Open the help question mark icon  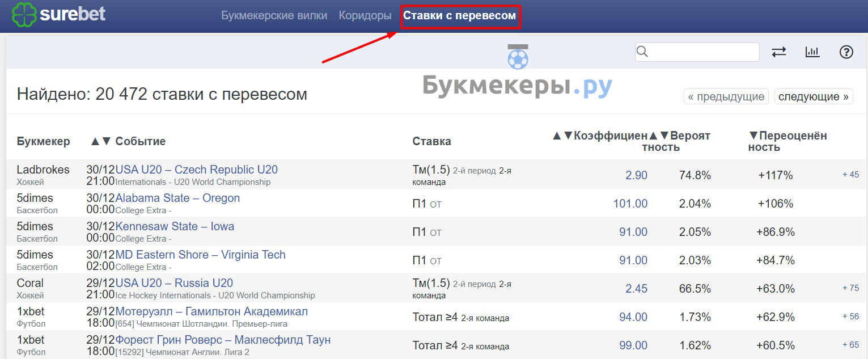[x=846, y=52]
